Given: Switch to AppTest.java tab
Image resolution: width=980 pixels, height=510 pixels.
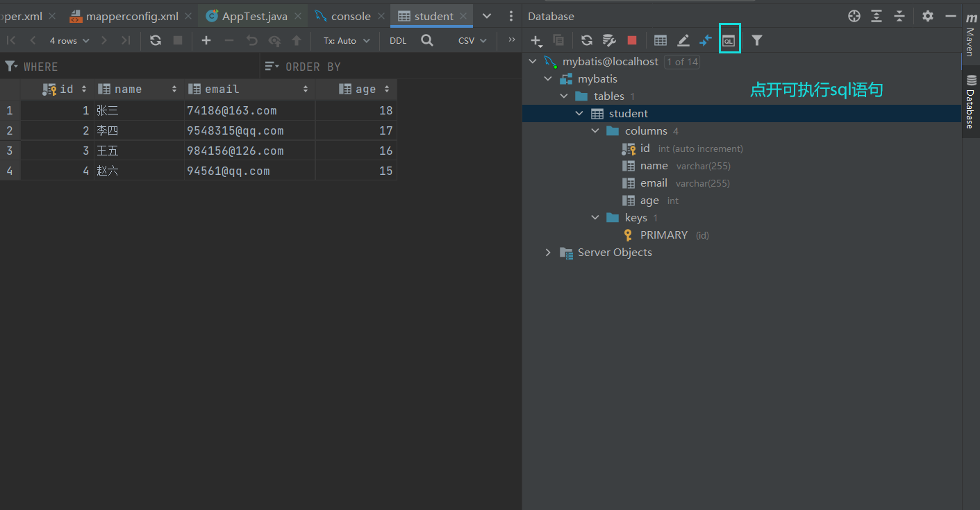Looking at the screenshot, I should [254, 16].
